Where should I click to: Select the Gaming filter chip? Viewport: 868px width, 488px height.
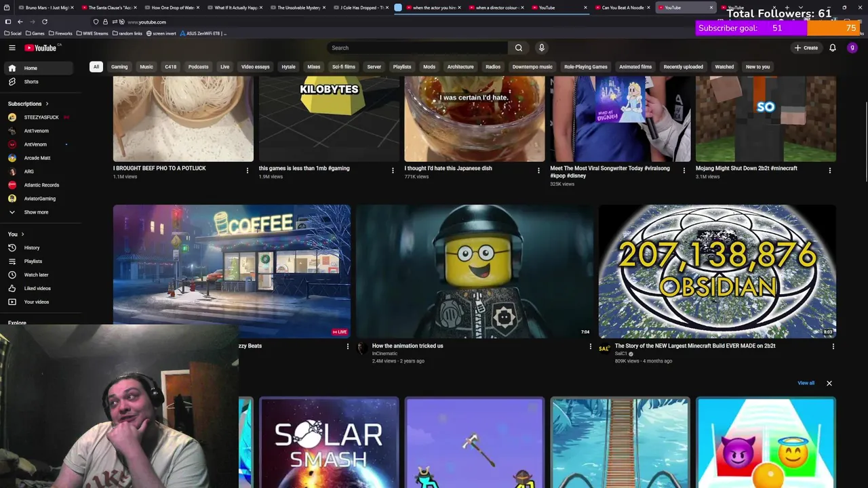119,66
